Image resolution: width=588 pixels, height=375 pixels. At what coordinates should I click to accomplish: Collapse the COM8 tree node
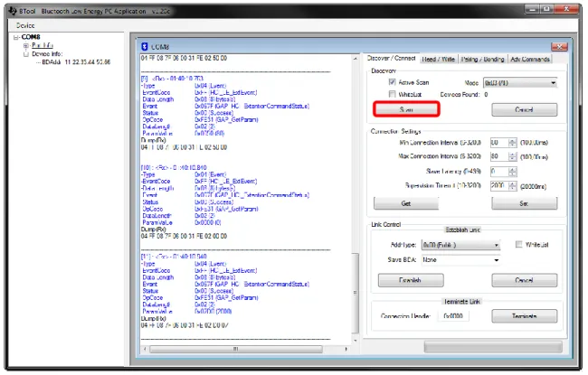point(16,37)
